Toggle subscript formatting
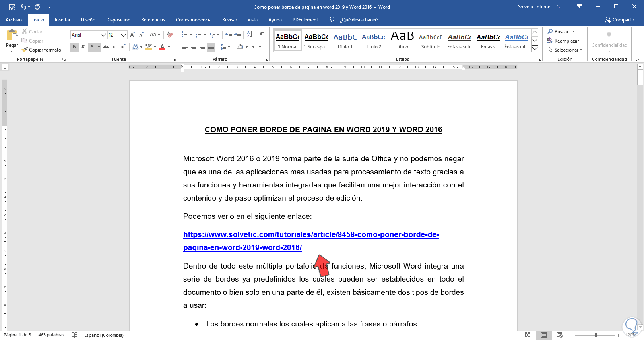 point(114,47)
